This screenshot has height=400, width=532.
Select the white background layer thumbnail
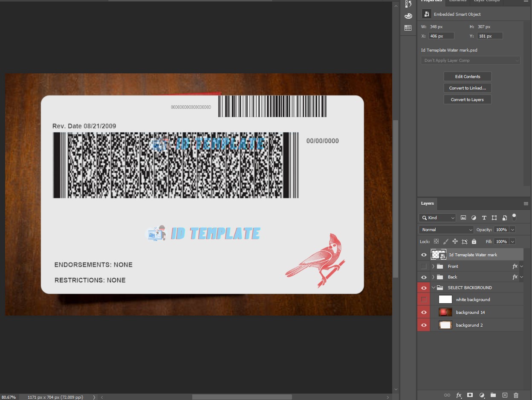(x=445, y=299)
